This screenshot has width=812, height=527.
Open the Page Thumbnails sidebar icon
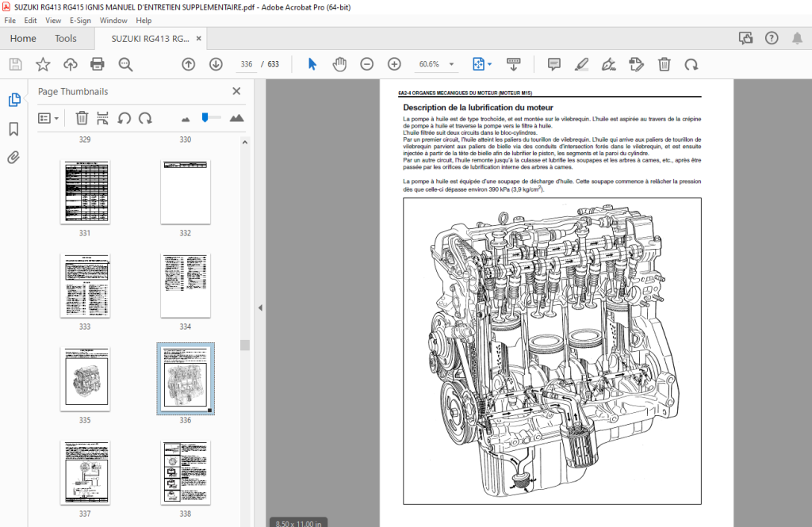point(14,99)
